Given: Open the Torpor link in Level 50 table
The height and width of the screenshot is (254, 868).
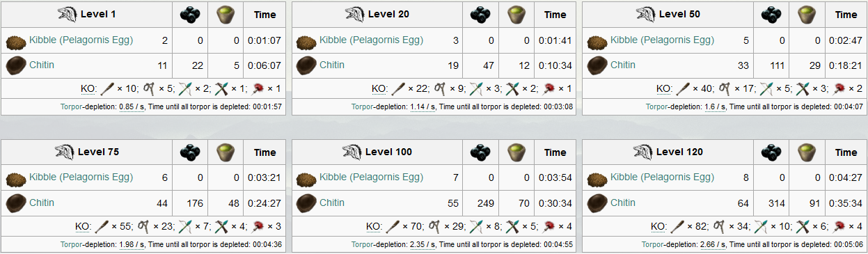Looking at the screenshot, I should tap(656, 107).
